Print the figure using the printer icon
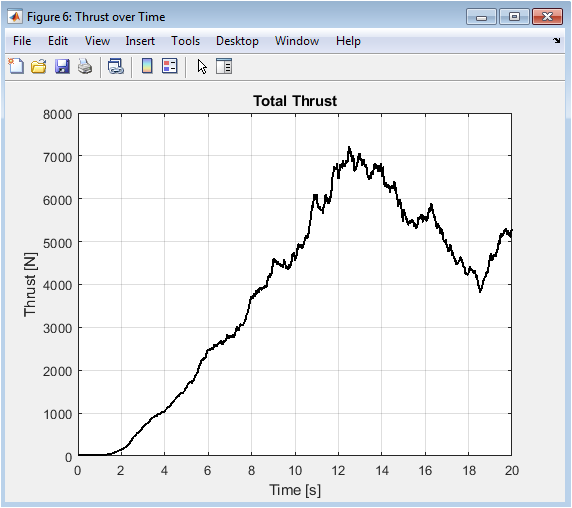The height and width of the screenshot is (508, 572). (85, 66)
